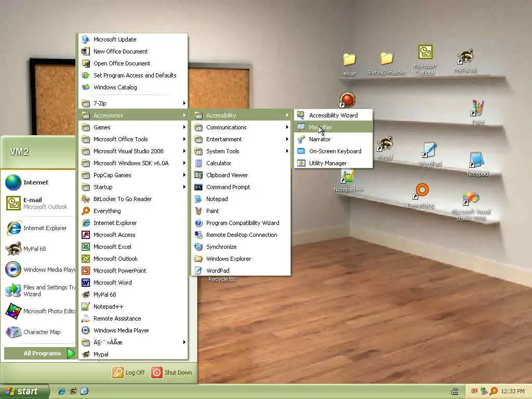Click the Log Off button
This screenshot has height=399, width=532.
(128, 373)
